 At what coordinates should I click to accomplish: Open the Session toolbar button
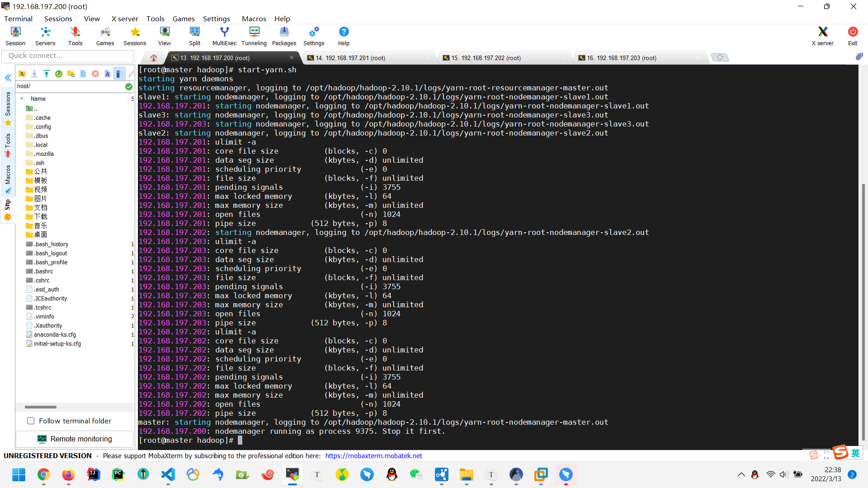pos(15,36)
